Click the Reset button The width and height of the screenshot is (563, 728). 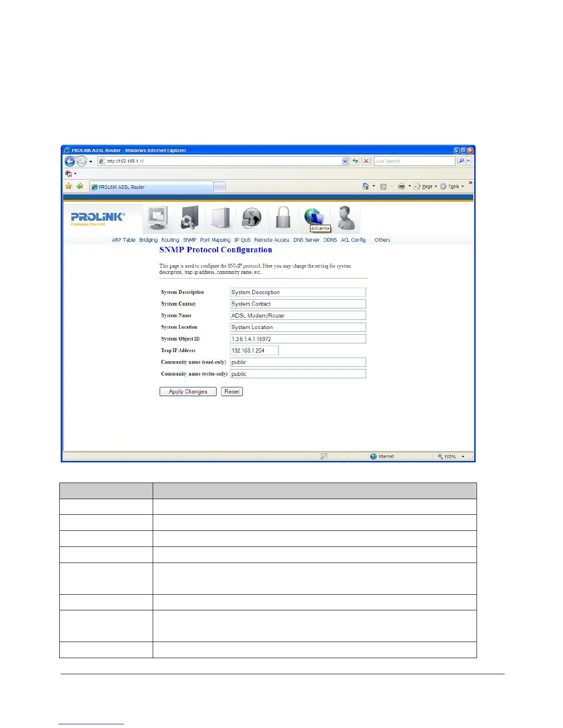point(232,392)
